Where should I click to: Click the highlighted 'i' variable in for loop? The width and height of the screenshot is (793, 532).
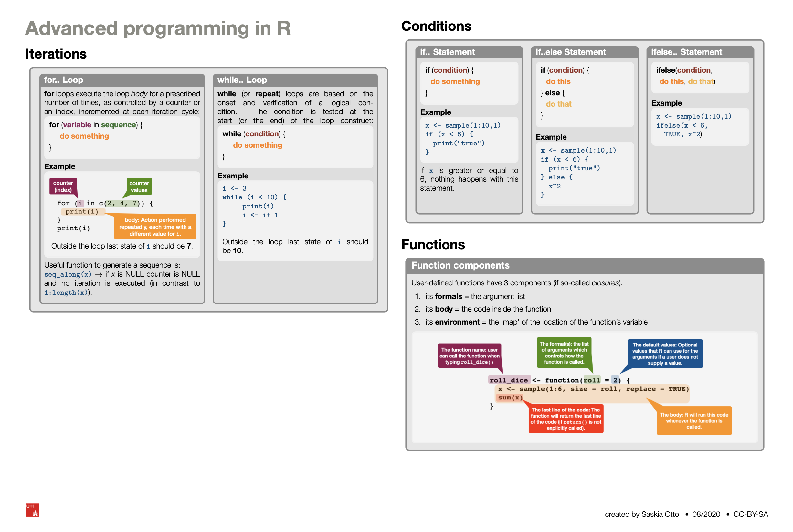80,203
